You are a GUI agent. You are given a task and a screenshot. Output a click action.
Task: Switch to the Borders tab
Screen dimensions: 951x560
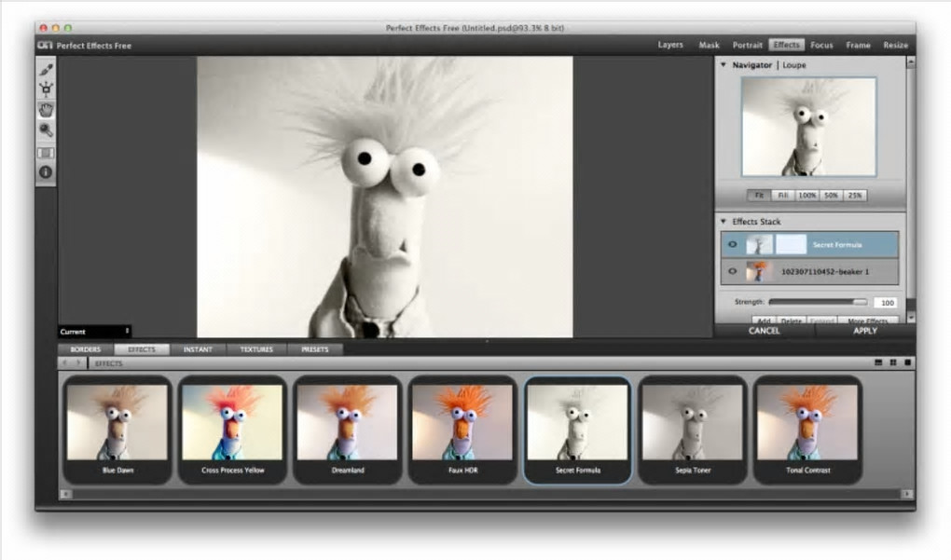(x=86, y=349)
